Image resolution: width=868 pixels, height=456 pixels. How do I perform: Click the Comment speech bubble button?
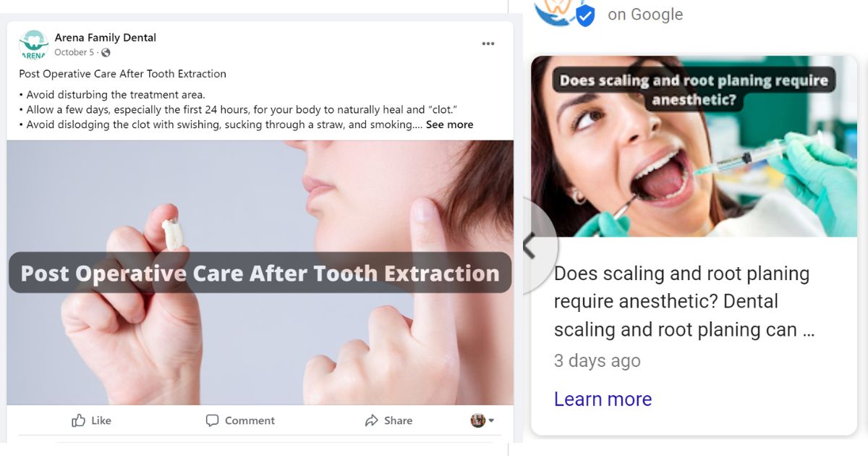click(x=240, y=421)
